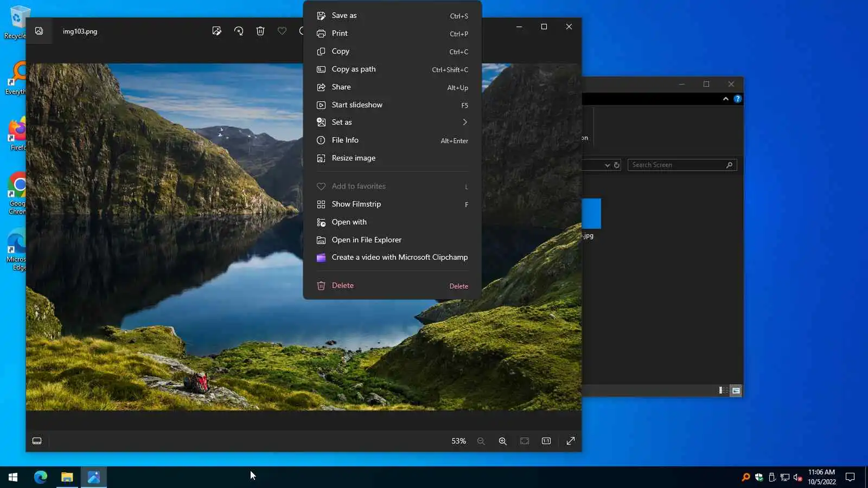This screenshot has height=488, width=868.
Task: Open File Info from the context menu
Action: point(392,140)
